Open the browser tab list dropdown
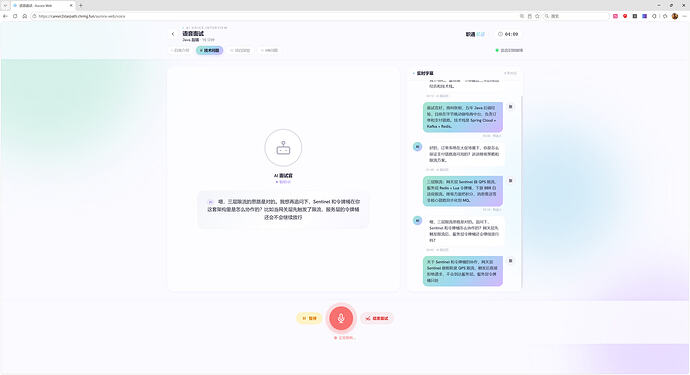The width and height of the screenshot is (690, 375). (x=5, y=5)
